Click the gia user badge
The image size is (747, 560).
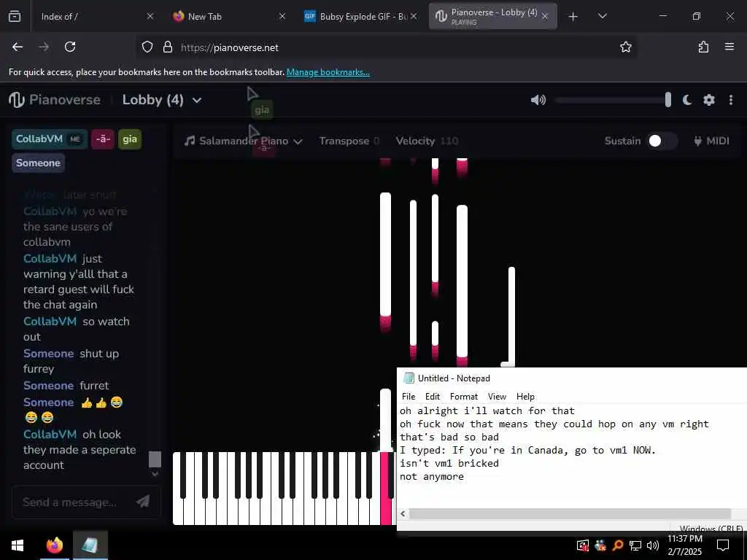click(130, 139)
